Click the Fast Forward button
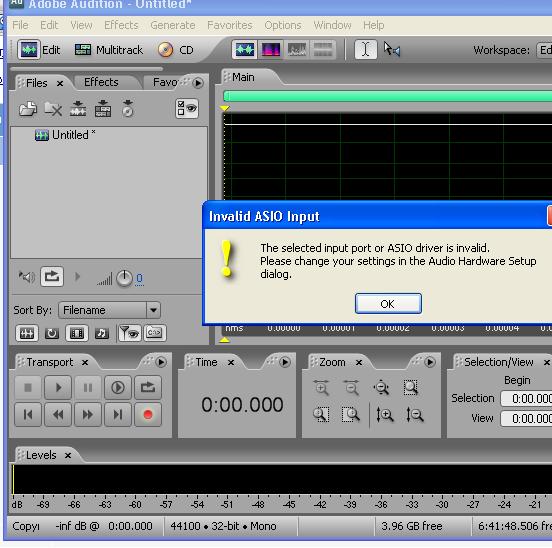Viewport: 552px width, 548px height. [x=88, y=415]
